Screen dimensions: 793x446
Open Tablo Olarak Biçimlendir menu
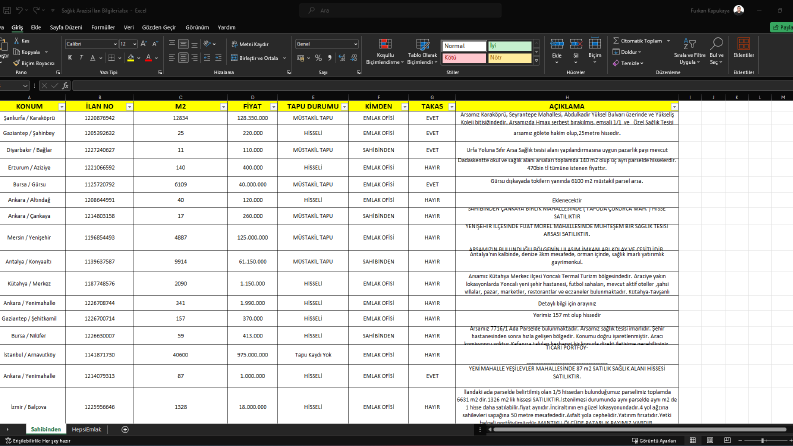[x=422, y=52]
